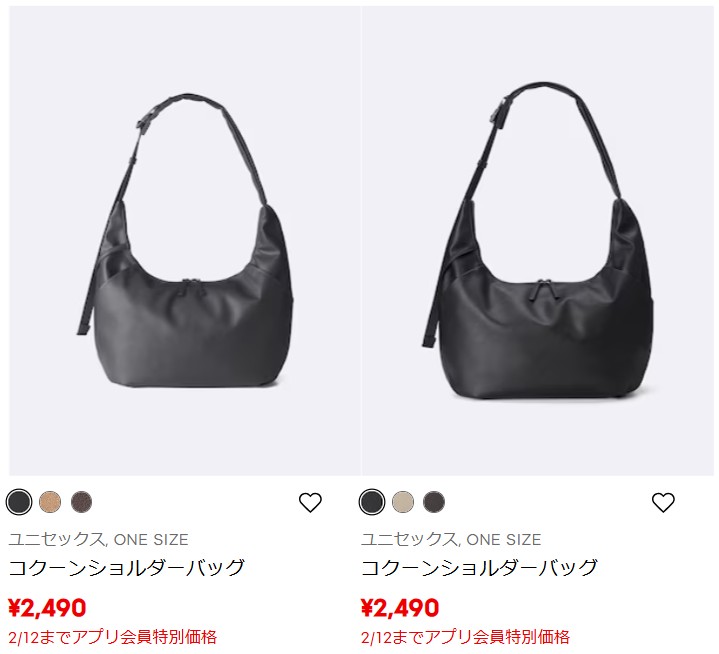Favorite the second コクーンショルダーバッグ with heart icon

tap(663, 502)
